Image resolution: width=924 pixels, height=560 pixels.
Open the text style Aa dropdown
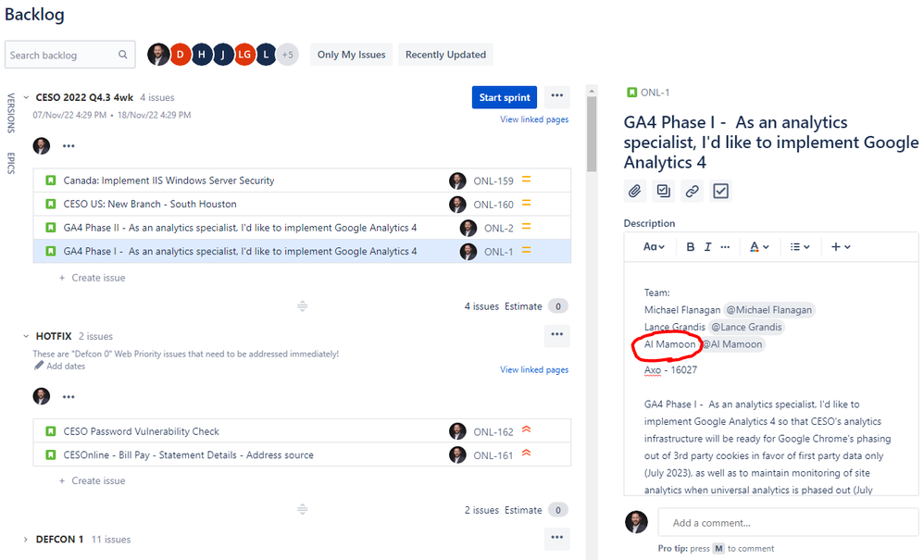pyautogui.click(x=654, y=247)
